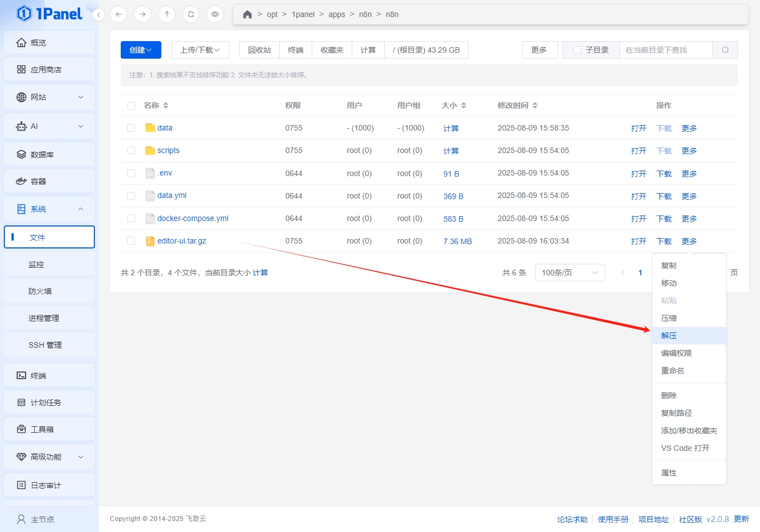Choose 删除 delete in context menu
The image size is (760, 532).
click(689, 395)
